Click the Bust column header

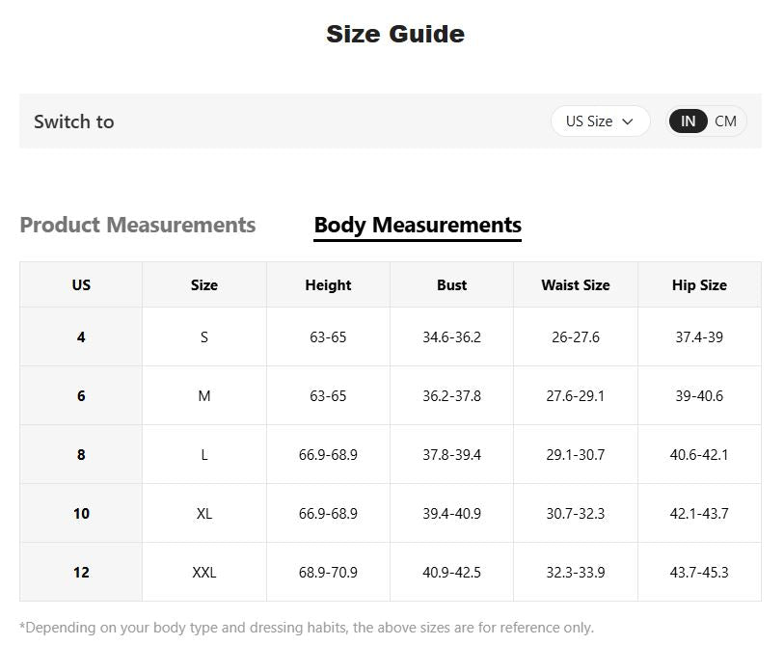[451, 285]
